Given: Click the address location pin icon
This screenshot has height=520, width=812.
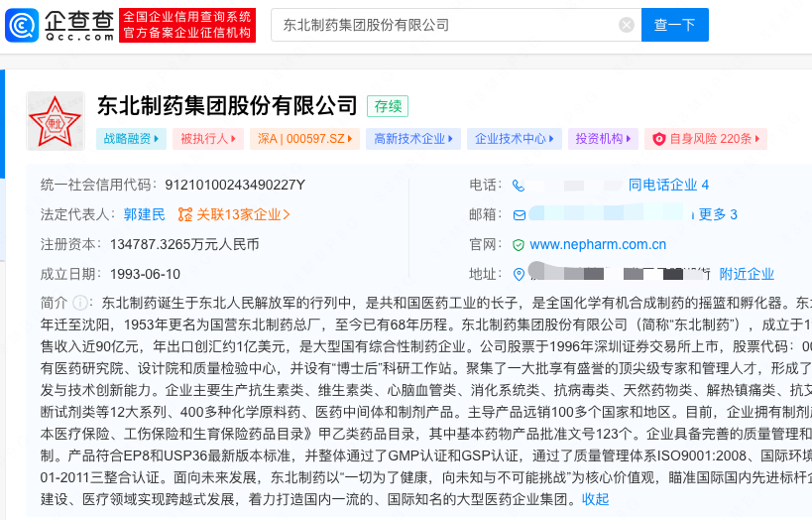Looking at the screenshot, I should [519, 274].
